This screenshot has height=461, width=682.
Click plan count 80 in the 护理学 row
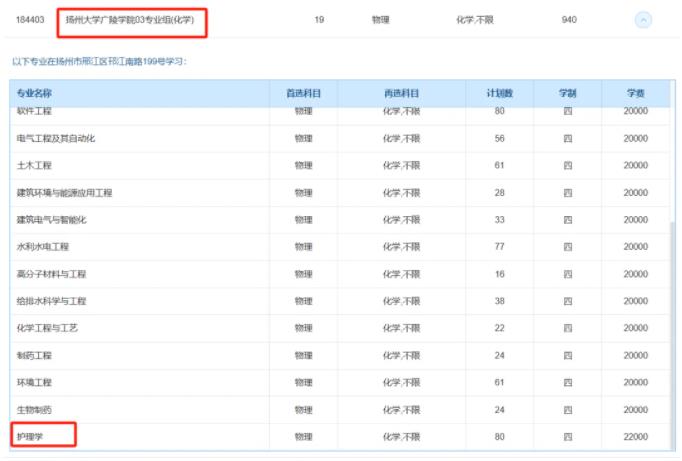pyautogui.click(x=499, y=437)
